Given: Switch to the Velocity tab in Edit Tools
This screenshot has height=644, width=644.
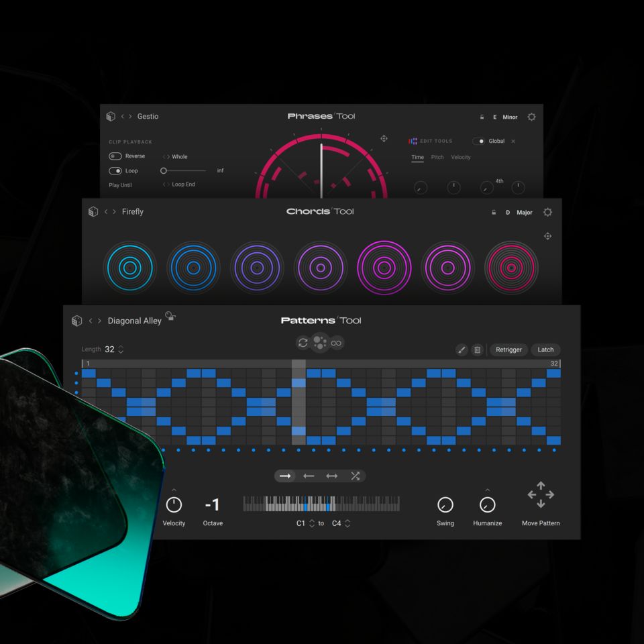Looking at the screenshot, I should tap(460, 157).
